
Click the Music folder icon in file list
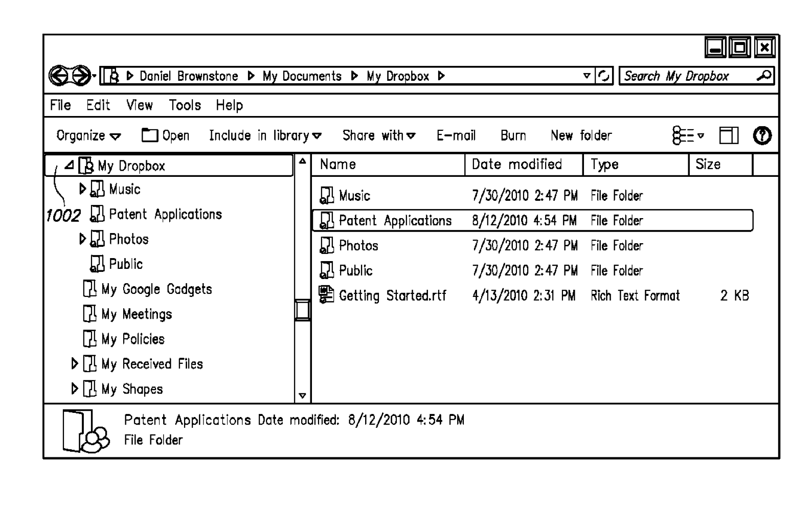click(327, 196)
